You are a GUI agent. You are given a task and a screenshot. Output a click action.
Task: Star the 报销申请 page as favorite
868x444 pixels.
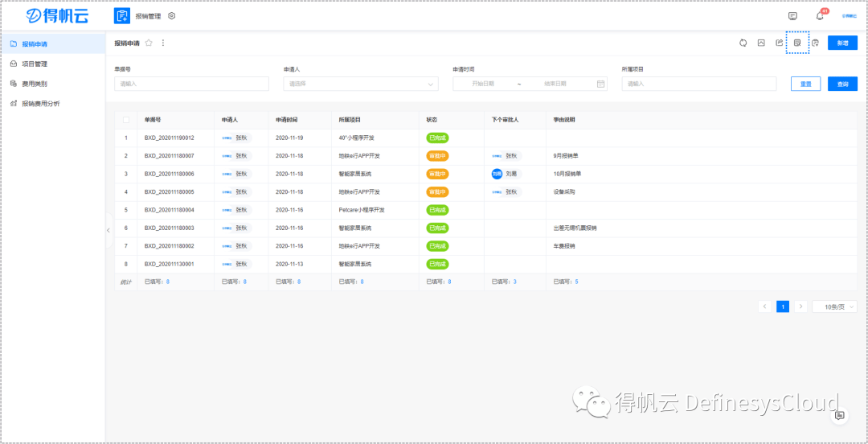(x=149, y=43)
